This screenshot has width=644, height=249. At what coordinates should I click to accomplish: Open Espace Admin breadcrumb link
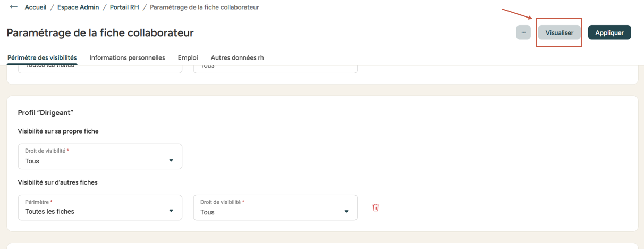[78, 7]
